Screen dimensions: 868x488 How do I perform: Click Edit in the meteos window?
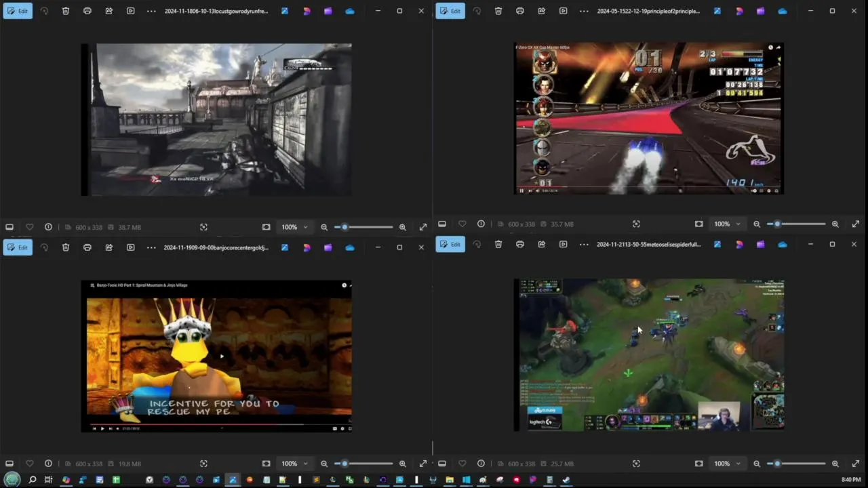click(x=450, y=244)
